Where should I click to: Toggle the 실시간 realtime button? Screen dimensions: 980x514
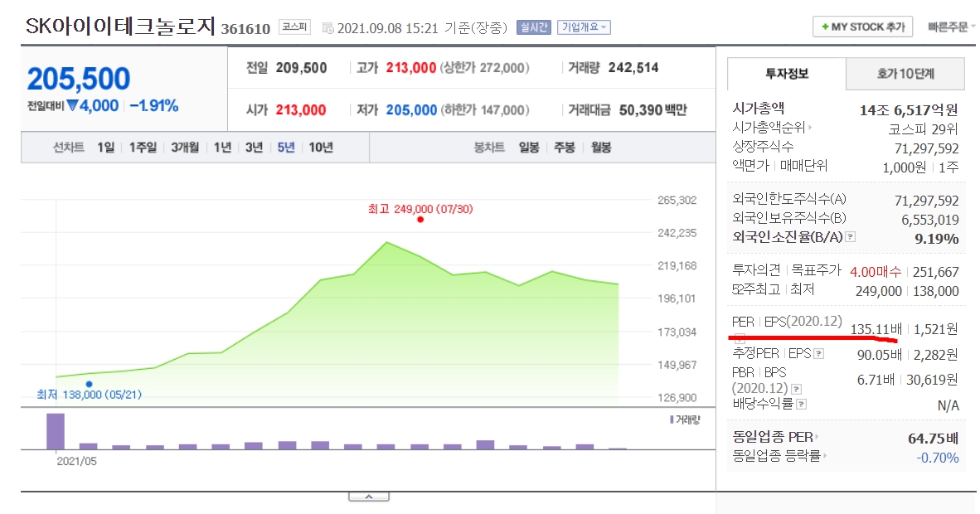533,27
